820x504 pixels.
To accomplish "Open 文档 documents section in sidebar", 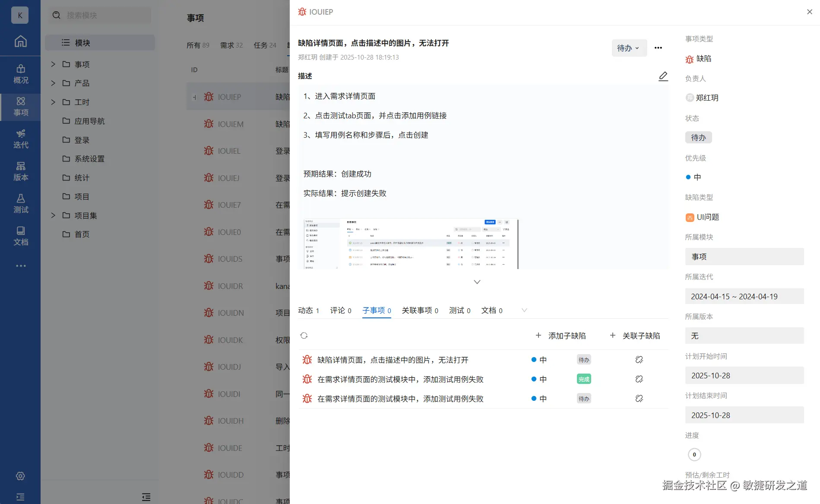I will pos(20,236).
